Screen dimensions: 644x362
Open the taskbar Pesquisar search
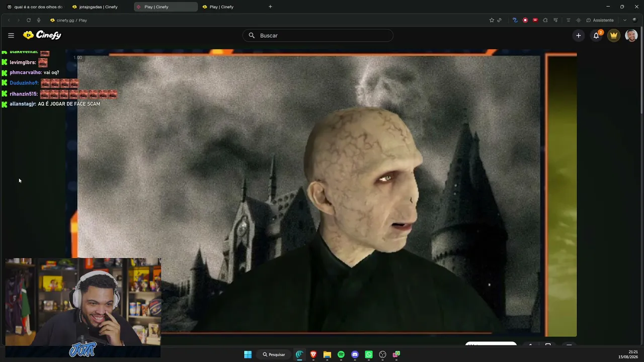pos(274,354)
